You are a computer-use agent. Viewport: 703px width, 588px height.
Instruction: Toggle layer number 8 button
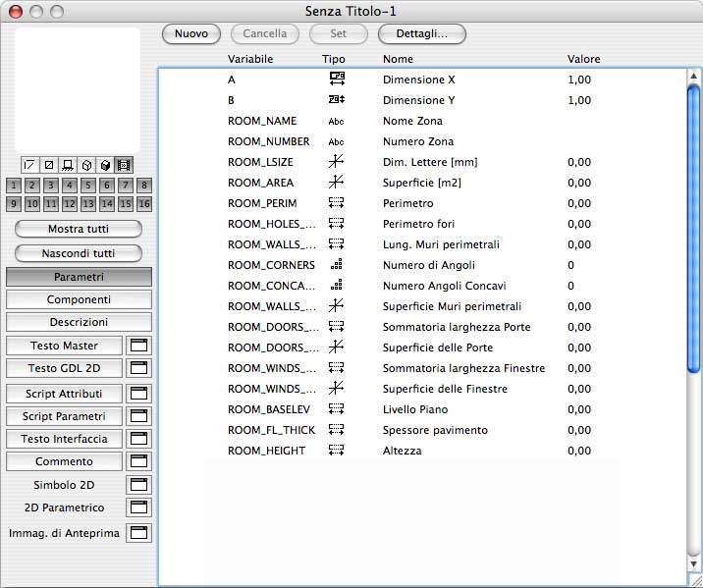[144, 186]
